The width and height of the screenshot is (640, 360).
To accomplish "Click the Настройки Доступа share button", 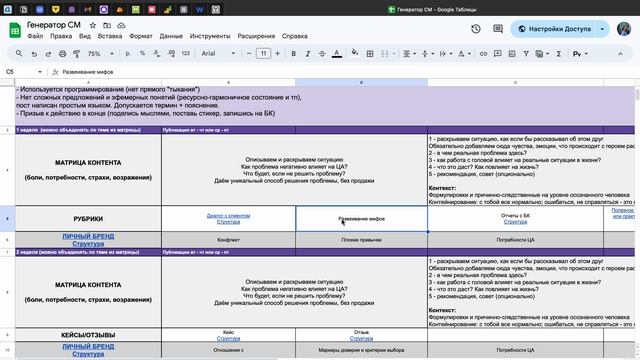I will click(x=554, y=29).
